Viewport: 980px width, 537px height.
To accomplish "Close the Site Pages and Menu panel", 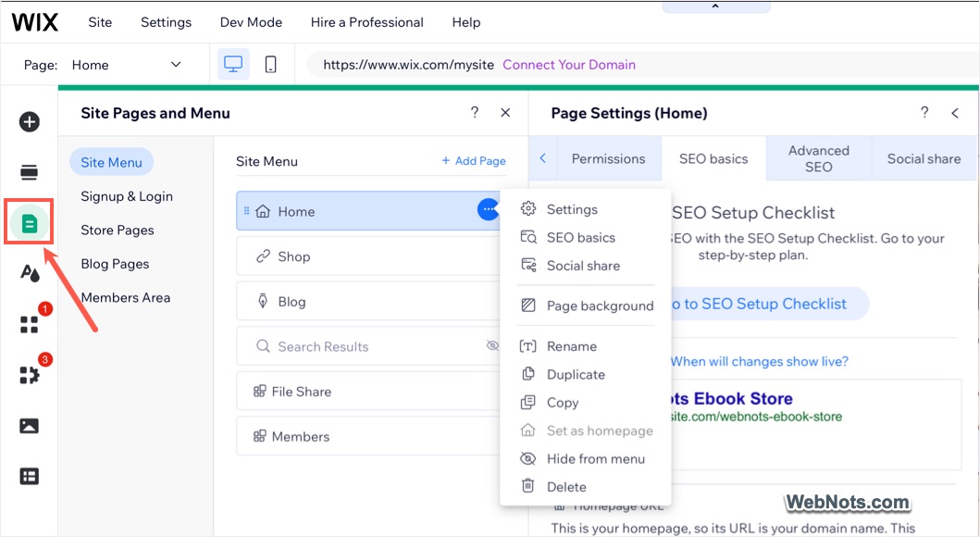I will click(x=505, y=113).
